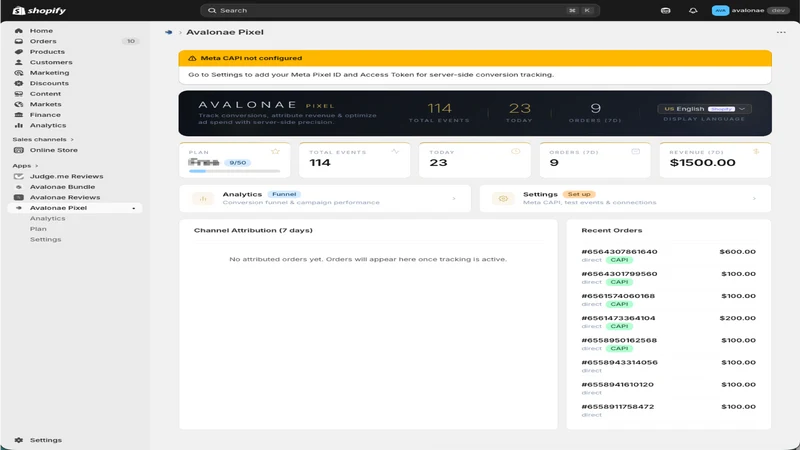Click the $1500.00 revenue value
Screen dimensions: 800x450
pyautogui.click(x=703, y=163)
